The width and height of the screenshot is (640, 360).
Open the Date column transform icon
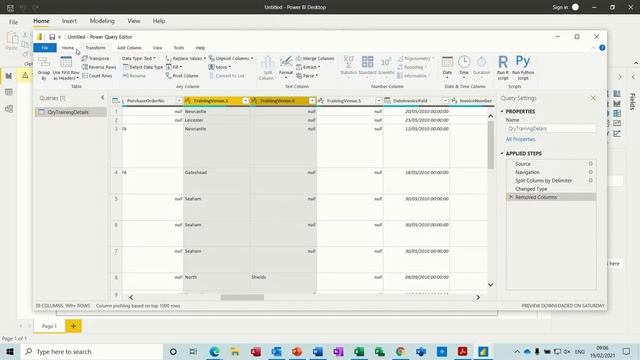click(x=447, y=62)
